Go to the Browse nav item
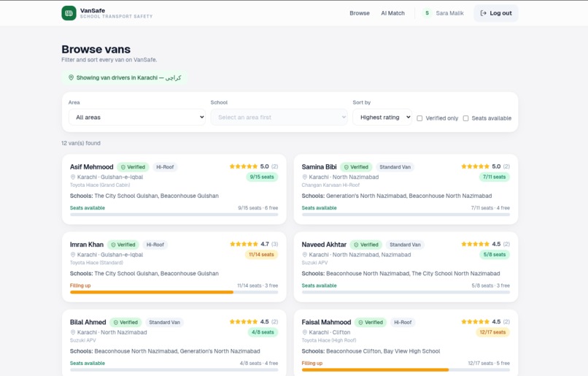This screenshot has width=588, height=376. (x=360, y=13)
